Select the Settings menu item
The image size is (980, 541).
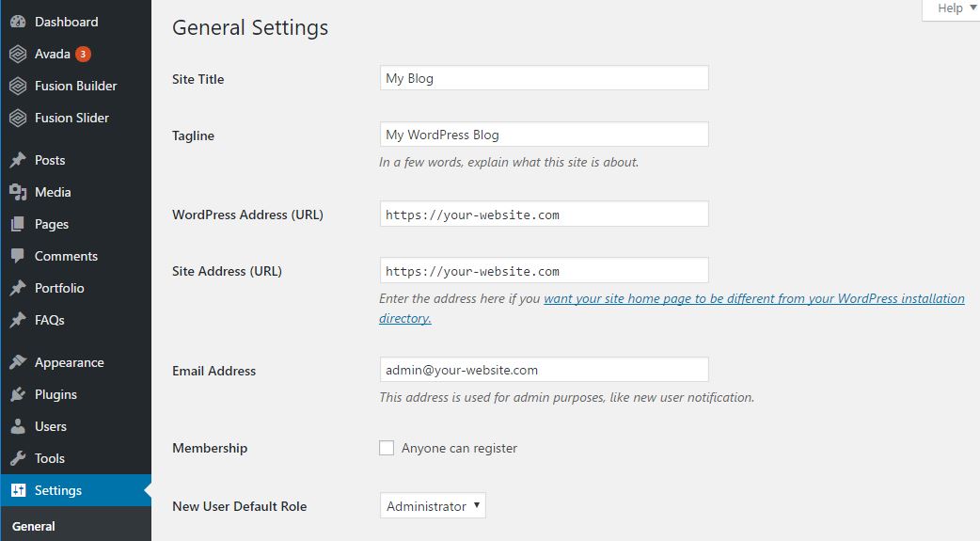[x=75, y=489]
